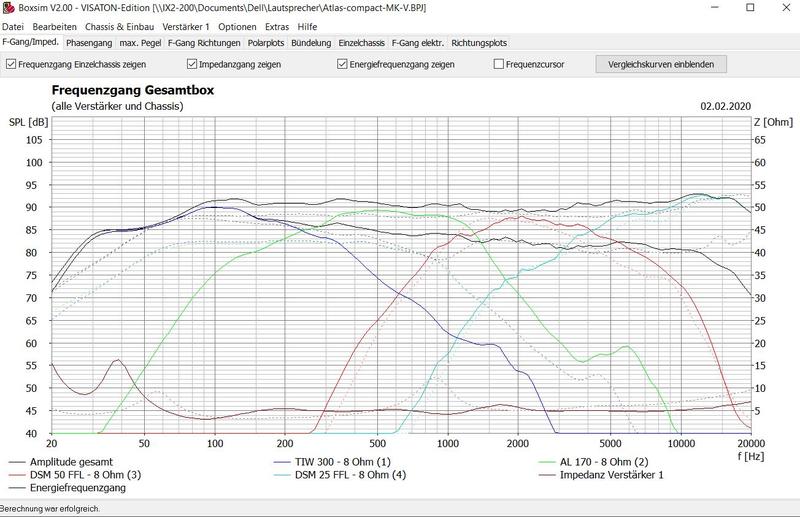Switch to the Richtungsplots tab
The image size is (800, 517).
click(479, 43)
